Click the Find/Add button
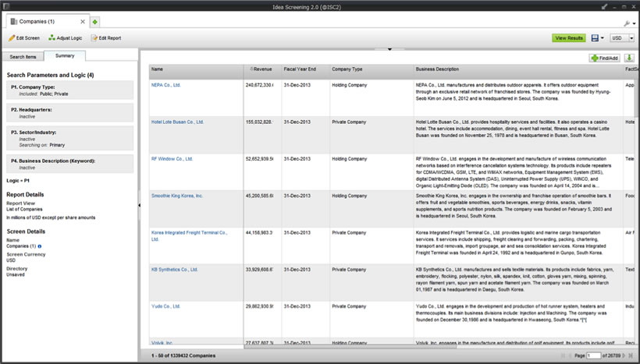 pyautogui.click(x=605, y=58)
